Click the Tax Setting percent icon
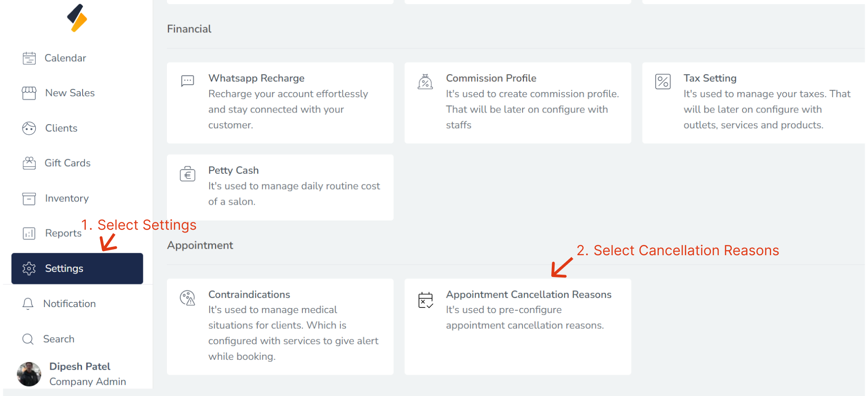Screen dimensions: 868x396 (x=663, y=82)
